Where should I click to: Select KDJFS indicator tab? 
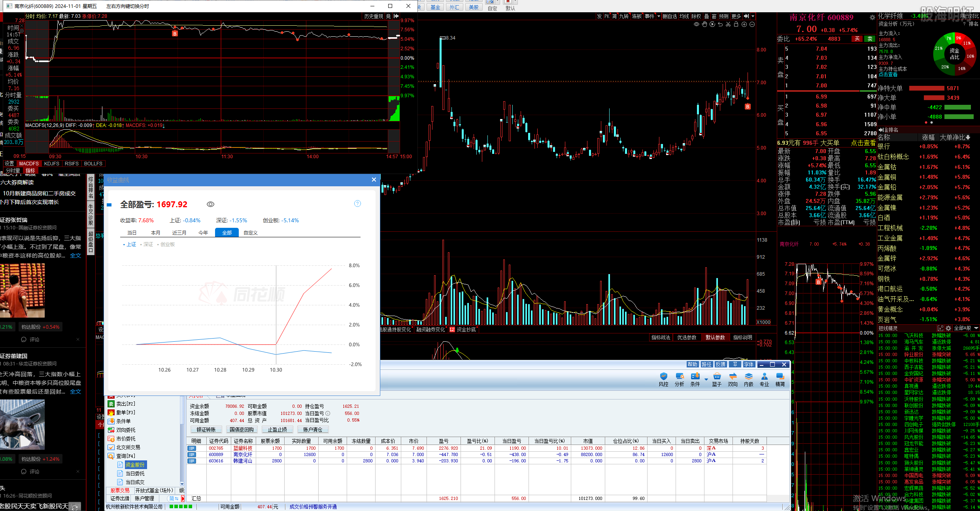pos(52,163)
